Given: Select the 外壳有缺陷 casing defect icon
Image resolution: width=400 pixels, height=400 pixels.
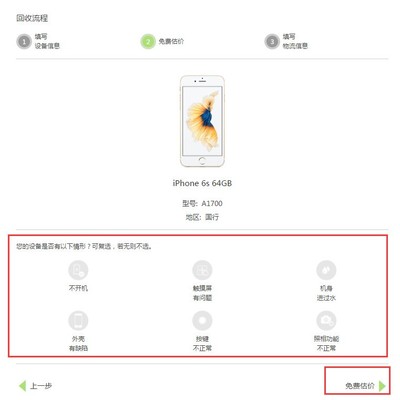Looking at the screenshot, I should [x=78, y=321].
